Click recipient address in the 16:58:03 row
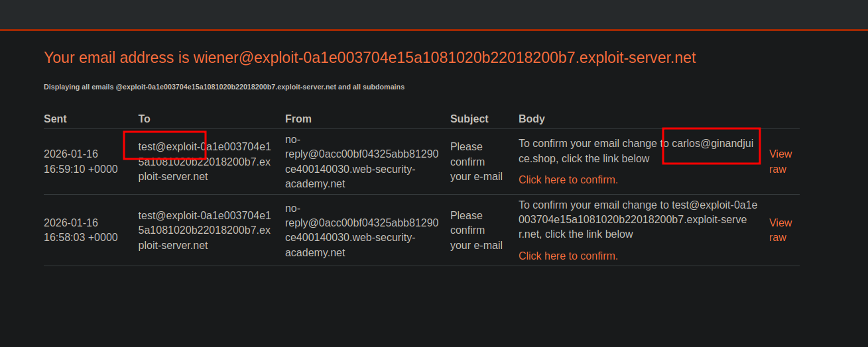 pyautogui.click(x=204, y=230)
